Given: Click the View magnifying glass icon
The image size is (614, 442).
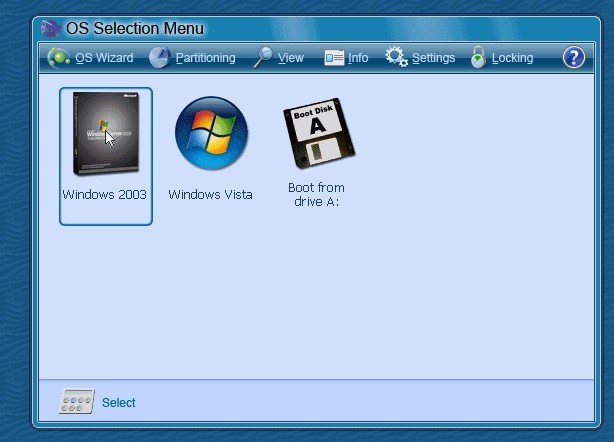Looking at the screenshot, I should click(x=263, y=57).
